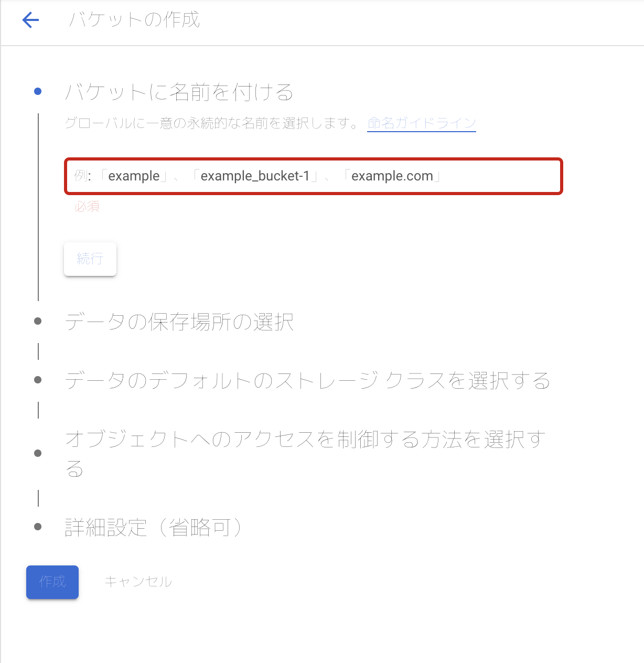Expand the 詳細設定(省略可) step

[153, 527]
